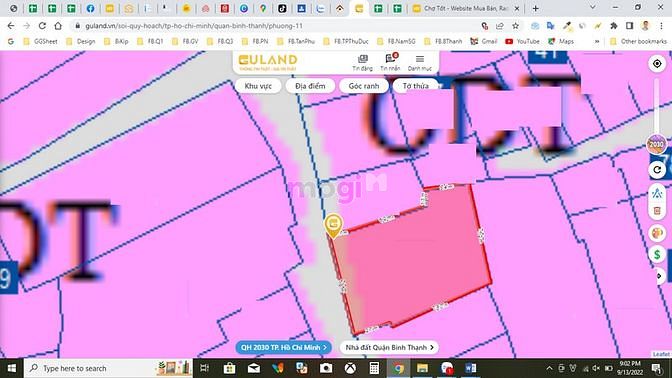This screenshot has height=378, width=672.
Task: Refresh the map with reload button
Action: tap(657, 170)
